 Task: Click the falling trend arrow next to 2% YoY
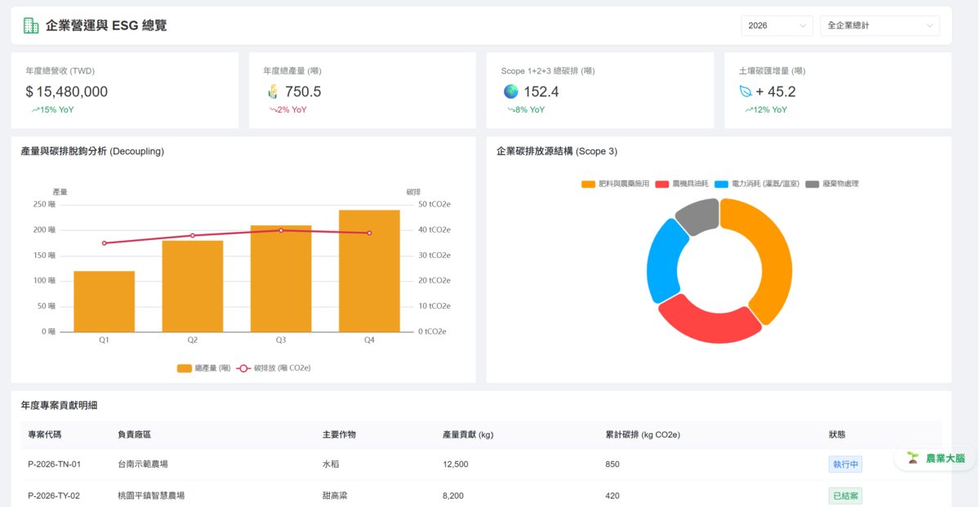(x=273, y=109)
